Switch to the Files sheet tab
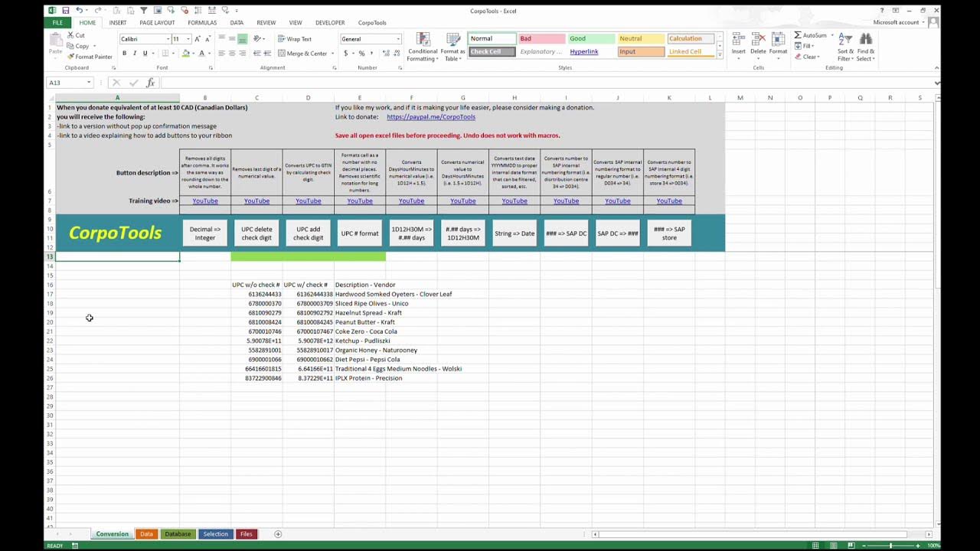 point(246,534)
